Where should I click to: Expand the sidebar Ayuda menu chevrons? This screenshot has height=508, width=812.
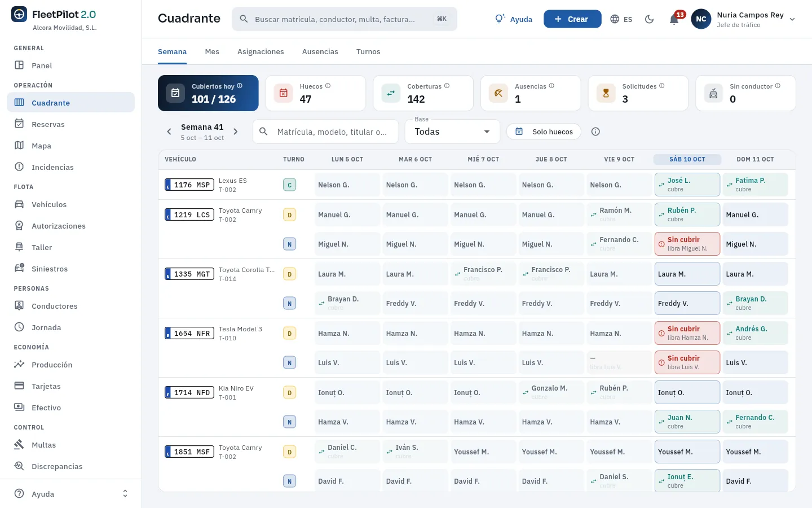coord(125,494)
